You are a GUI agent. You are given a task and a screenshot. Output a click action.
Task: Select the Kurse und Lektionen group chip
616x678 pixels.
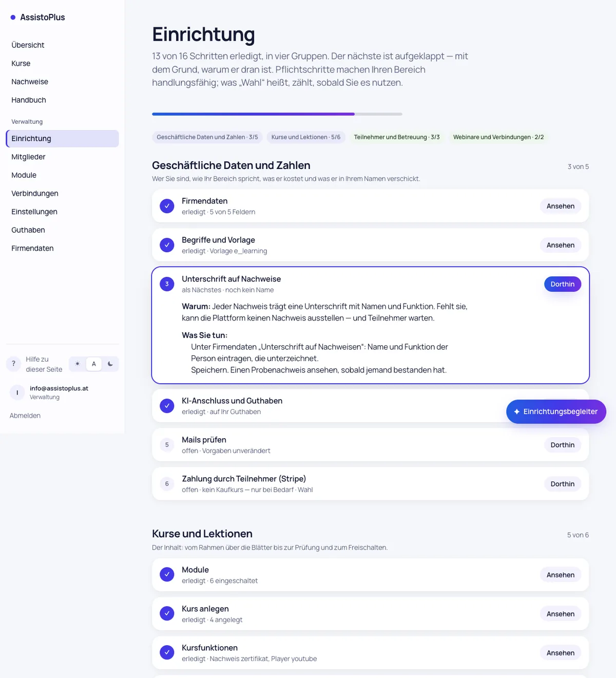[x=306, y=137]
